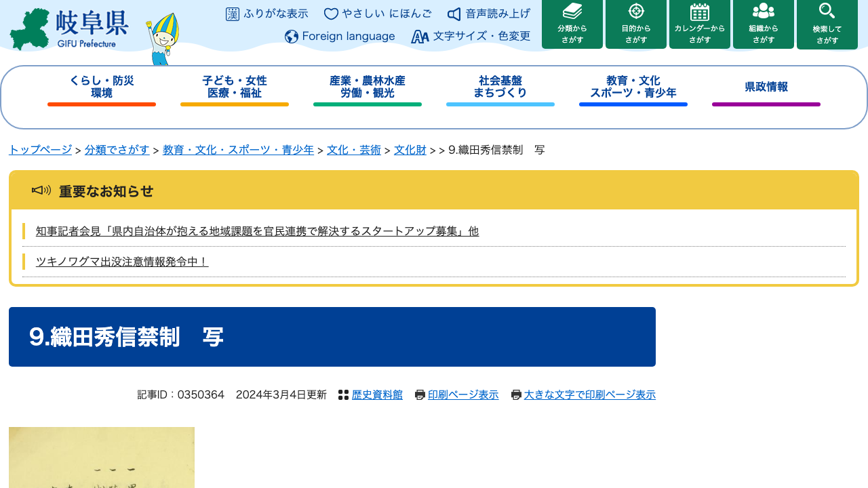The image size is (868, 488).
Task: Click the Gifu Prefecture logo
Action: tap(68, 30)
